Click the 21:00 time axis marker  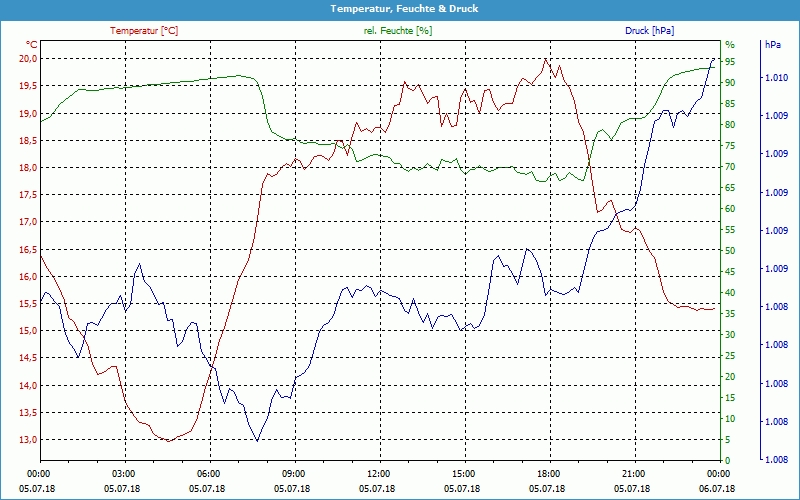click(633, 473)
